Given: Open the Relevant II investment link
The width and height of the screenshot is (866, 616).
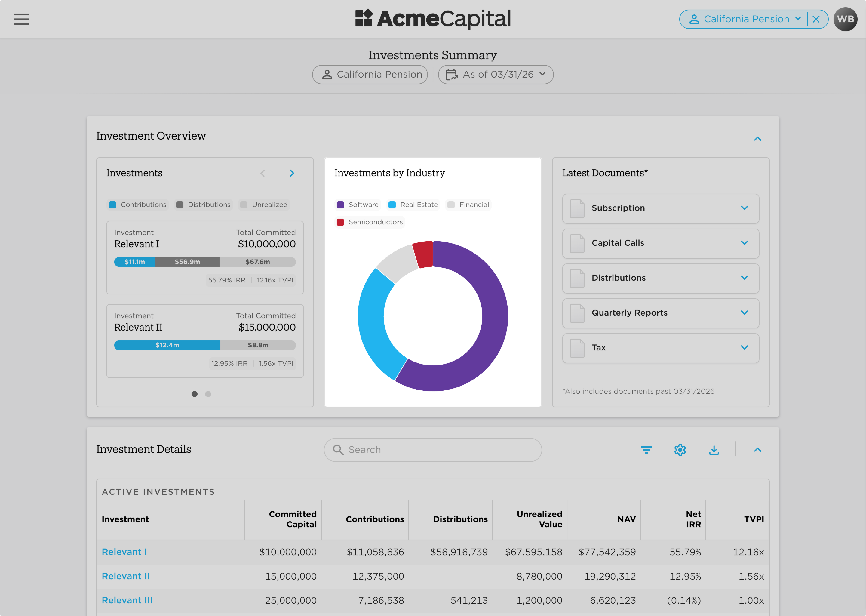Looking at the screenshot, I should [126, 576].
